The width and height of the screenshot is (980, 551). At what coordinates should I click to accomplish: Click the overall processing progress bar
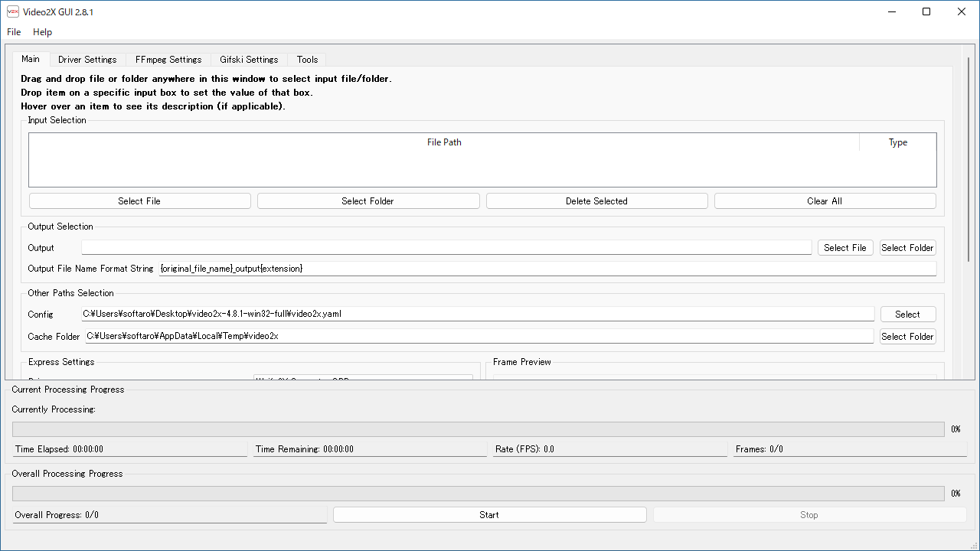478,494
